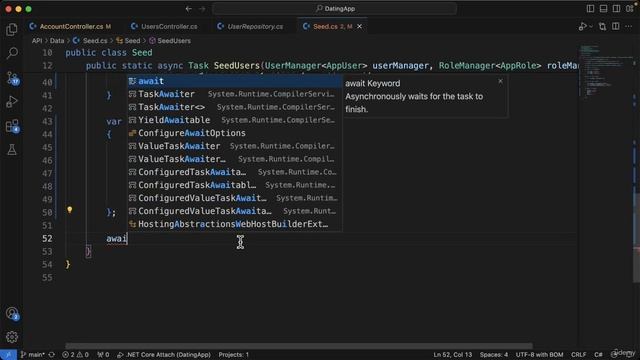640x360 pixels.
Task: Open the Seed class breadcrumb dropdown
Action: tap(128, 41)
